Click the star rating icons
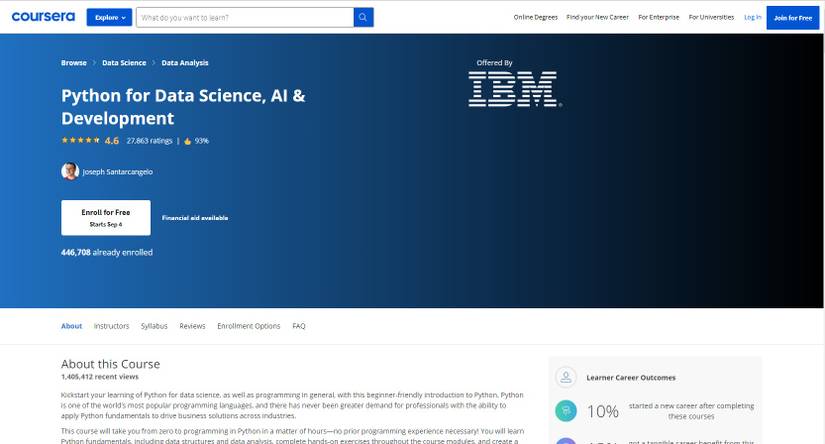The image size is (825, 444). (81, 140)
